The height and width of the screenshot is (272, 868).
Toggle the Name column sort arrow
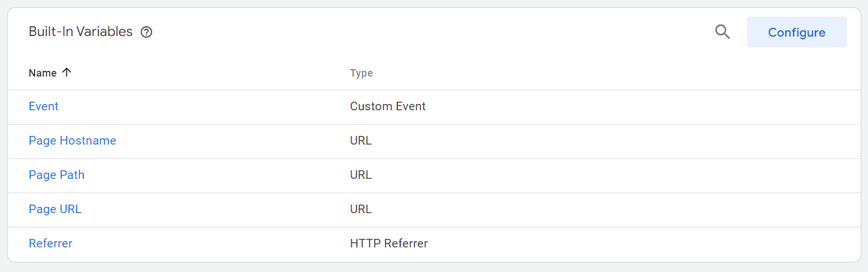[67, 73]
